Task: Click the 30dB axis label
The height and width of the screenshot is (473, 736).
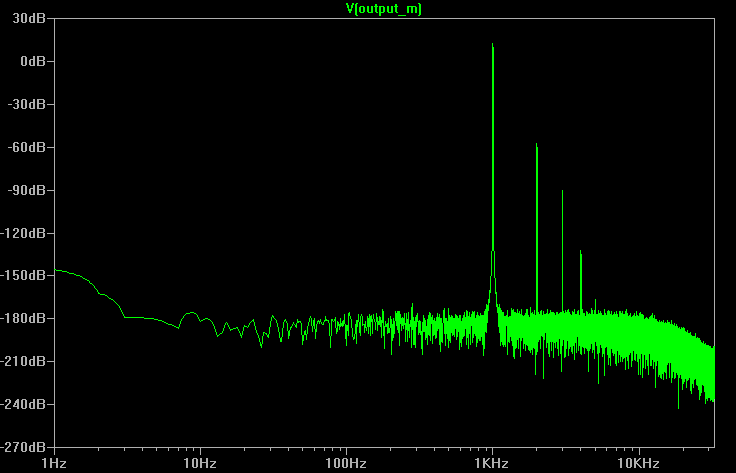Action: click(x=29, y=18)
